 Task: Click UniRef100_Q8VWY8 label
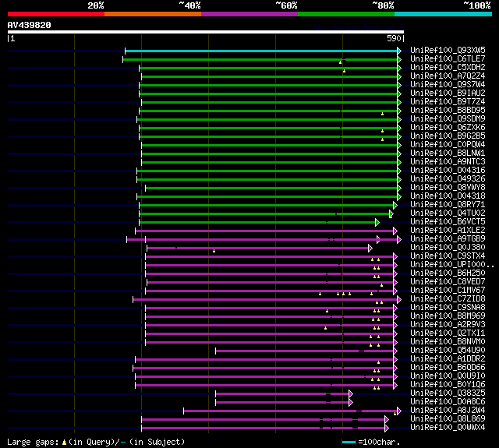coord(448,188)
